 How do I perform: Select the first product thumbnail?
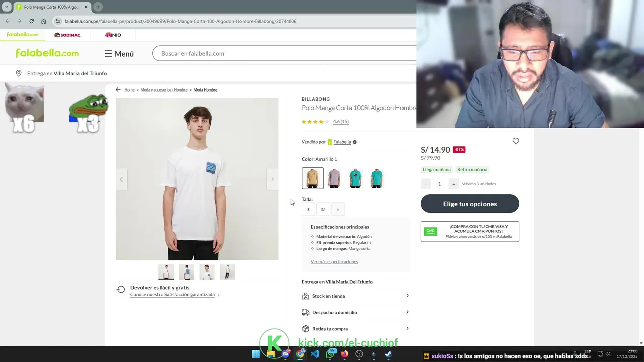166,272
